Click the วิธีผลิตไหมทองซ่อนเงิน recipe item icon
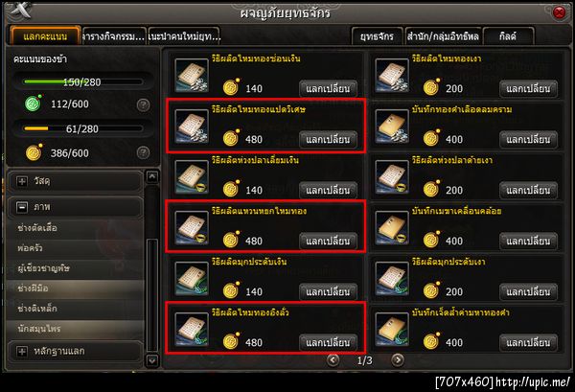The height and width of the screenshot is (392, 575). 192,75
